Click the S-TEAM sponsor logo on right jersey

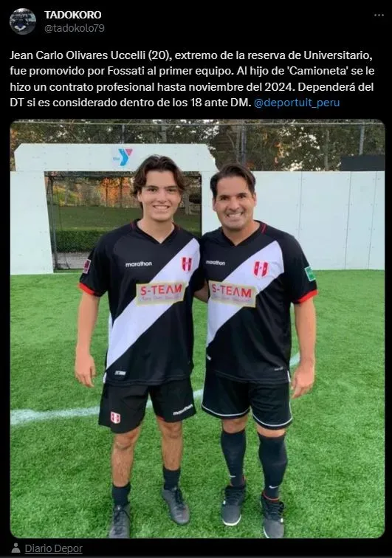pos(233,293)
